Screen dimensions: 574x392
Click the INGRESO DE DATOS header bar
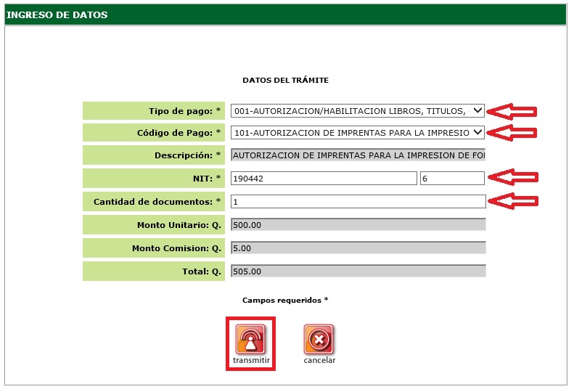pos(286,15)
